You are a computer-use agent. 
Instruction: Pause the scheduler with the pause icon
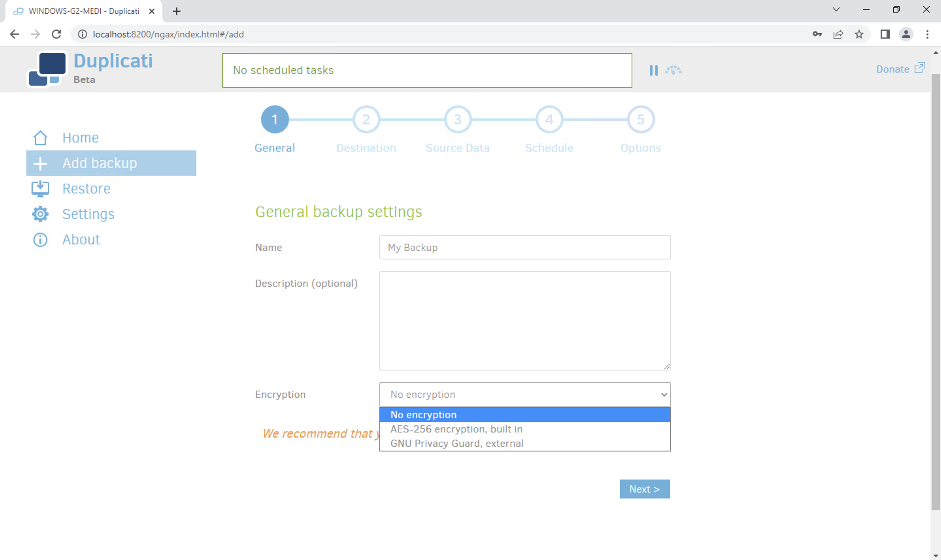pyautogui.click(x=653, y=70)
